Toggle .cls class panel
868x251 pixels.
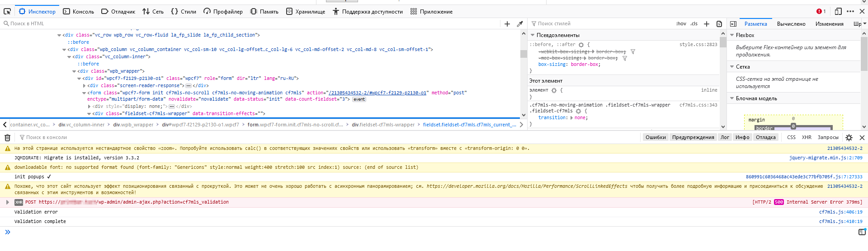694,24
